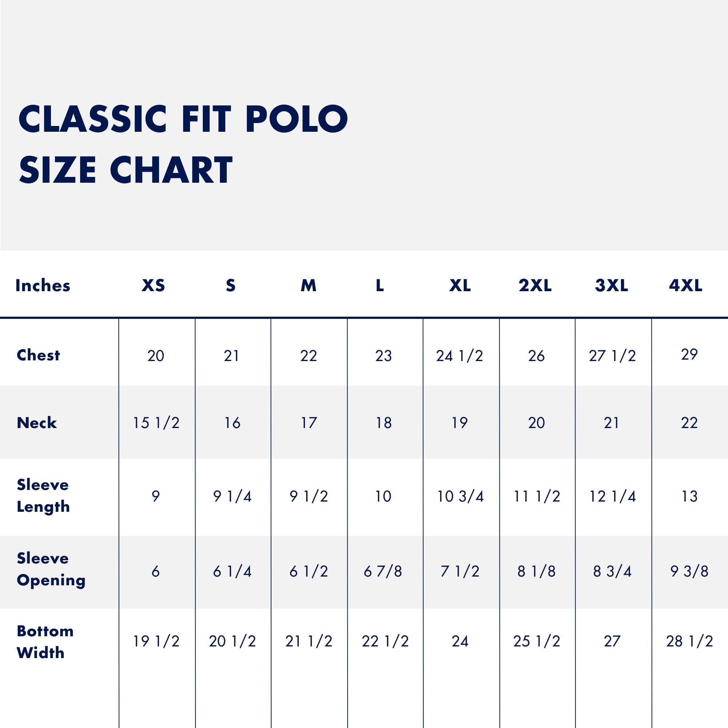Click the 4XL bottom width value 28 1/2
Image resolution: width=728 pixels, height=728 pixels.
[689, 641]
